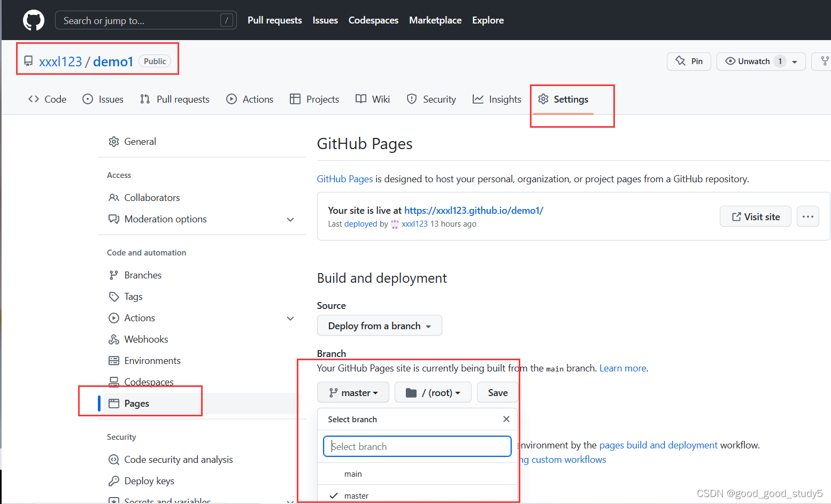Switch to the repository Issues tab
The width and height of the screenshot is (831, 504).
coord(103,99)
